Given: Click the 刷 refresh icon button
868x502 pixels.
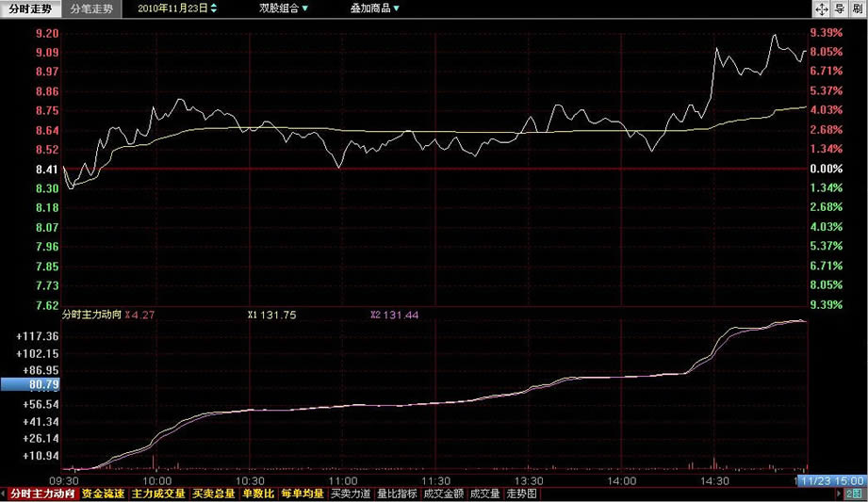Looking at the screenshot, I should [856, 8].
